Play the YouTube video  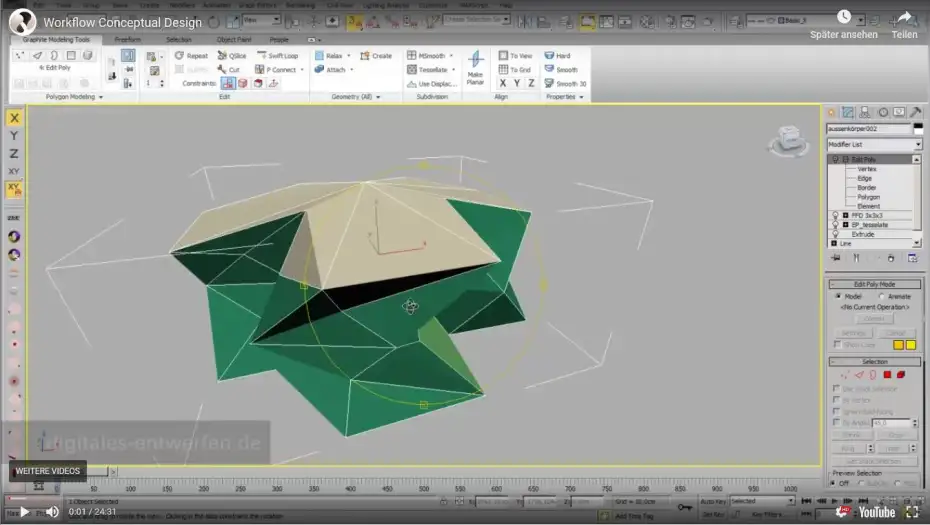pyautogui.click(x=25, y=511)
